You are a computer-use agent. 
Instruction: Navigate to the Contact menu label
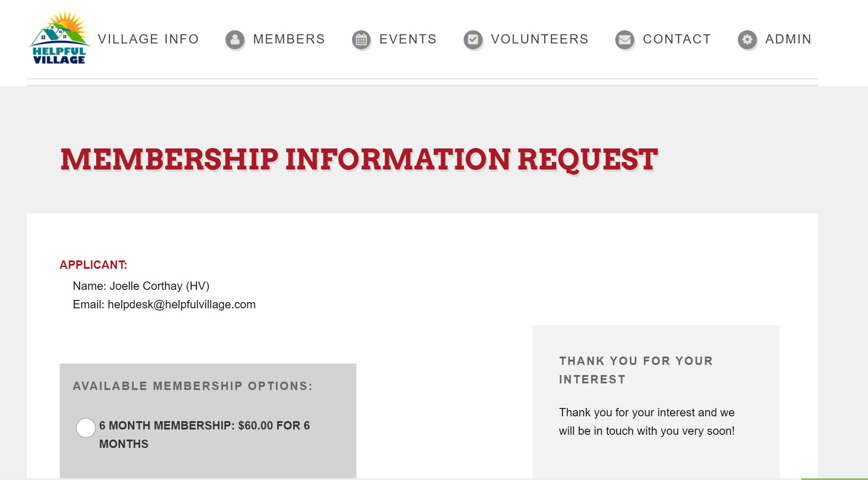click(x=677, y=39)
